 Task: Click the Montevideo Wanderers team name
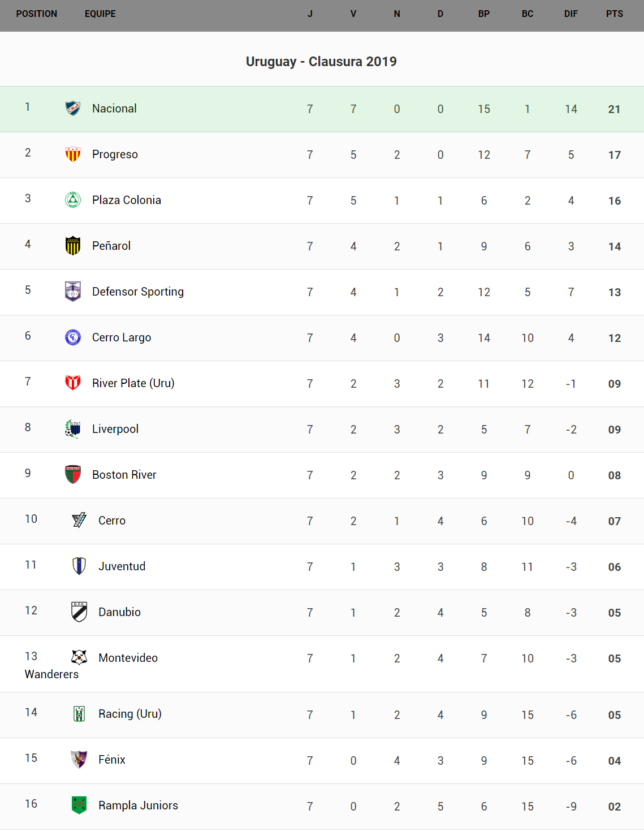[x=128, y=658]
